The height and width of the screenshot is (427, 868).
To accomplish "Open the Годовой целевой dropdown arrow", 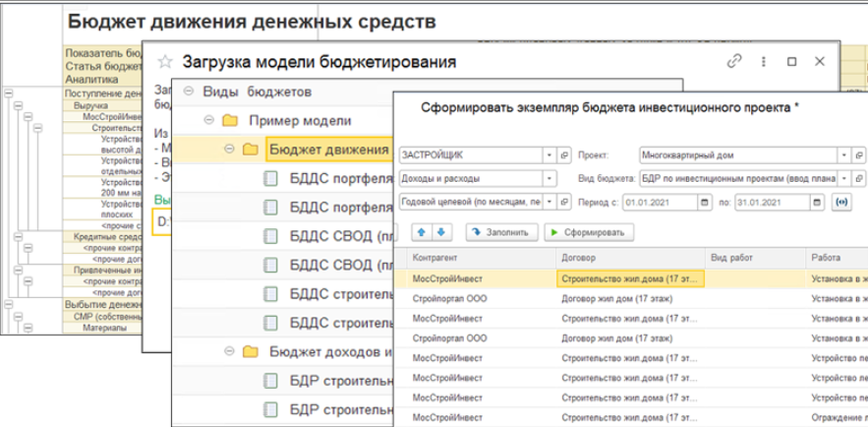I will pyautogui.click(x=550, y=202).
